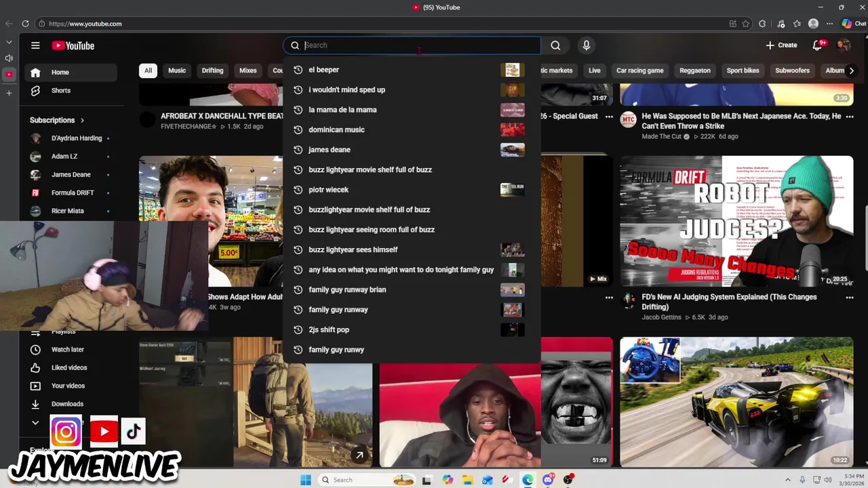Open the Copilot Chat button in Edge
Screen dimensions: 868x488
pyautogui.click(x=854, y=24)
